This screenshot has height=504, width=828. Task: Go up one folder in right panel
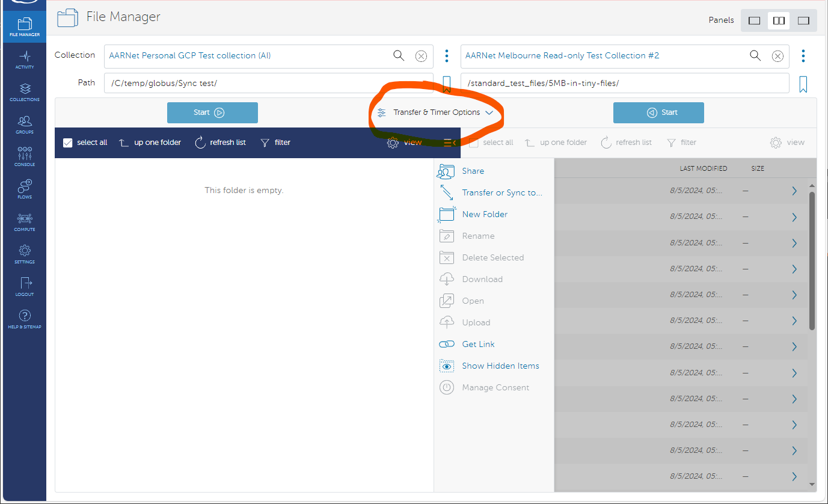556,143
